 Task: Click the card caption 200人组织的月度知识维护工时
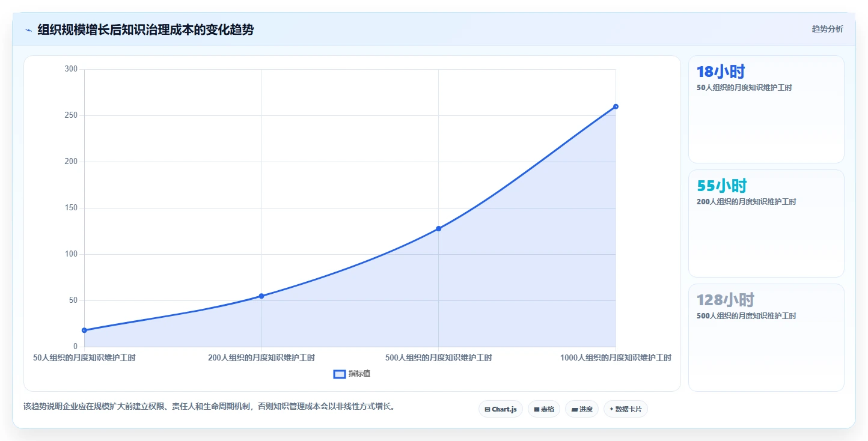(x=746, y=202)
